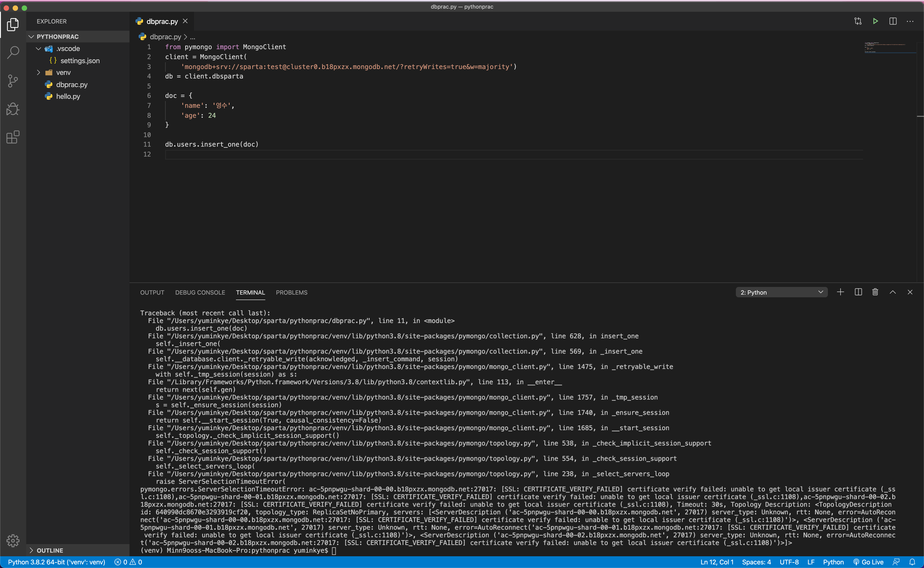Image resolution: width=924 pixels, height=568 pixels.
Task: Split the terminal panel
Action: click(858, 292)
